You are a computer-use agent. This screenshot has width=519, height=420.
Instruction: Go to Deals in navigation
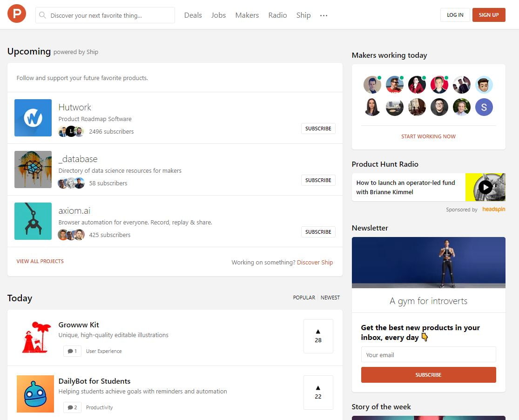click(193, 15)
